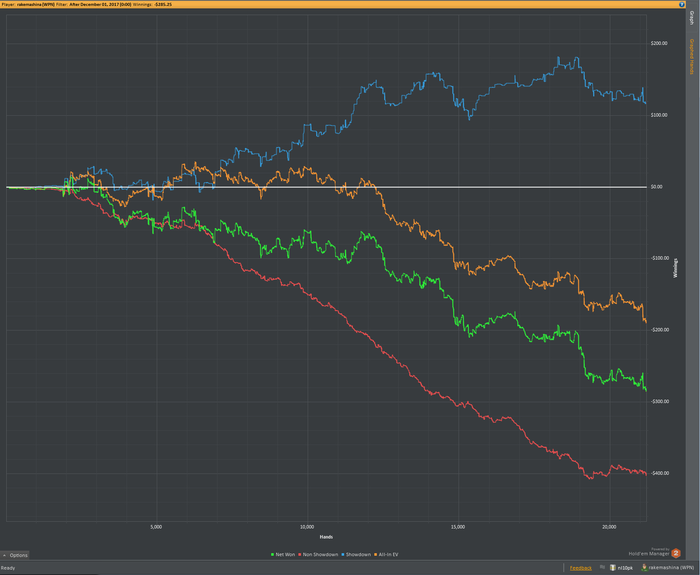This screenshot has height=575, width=700.
Task: Click the 15,000 hands axis tick label
Action: tap(458, 527)
